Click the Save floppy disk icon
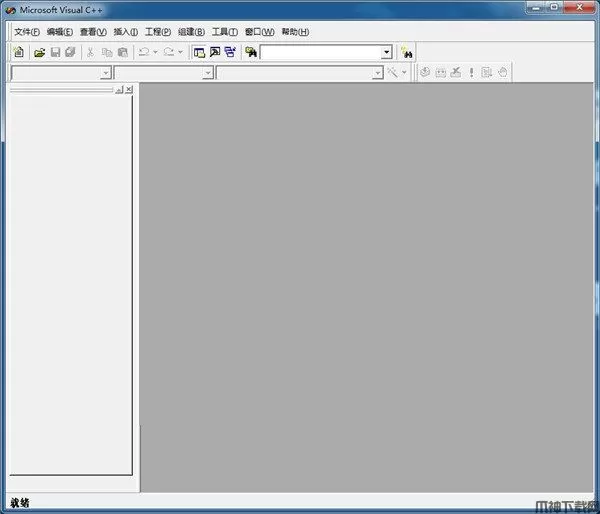The width and height of the screenshot is (600, 514). click(55, 52)
